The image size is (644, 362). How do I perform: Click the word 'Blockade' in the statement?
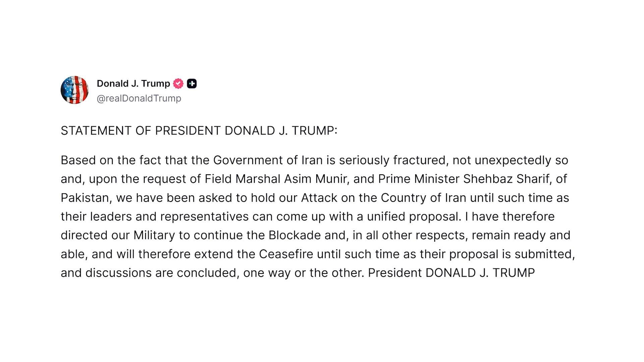294,235
